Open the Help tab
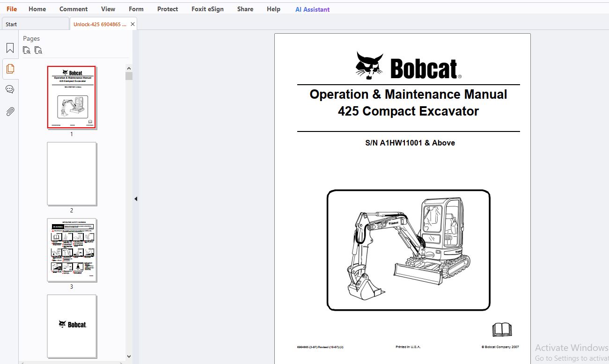The width and height of the screenshot is (609, 364). click(273, 9)
